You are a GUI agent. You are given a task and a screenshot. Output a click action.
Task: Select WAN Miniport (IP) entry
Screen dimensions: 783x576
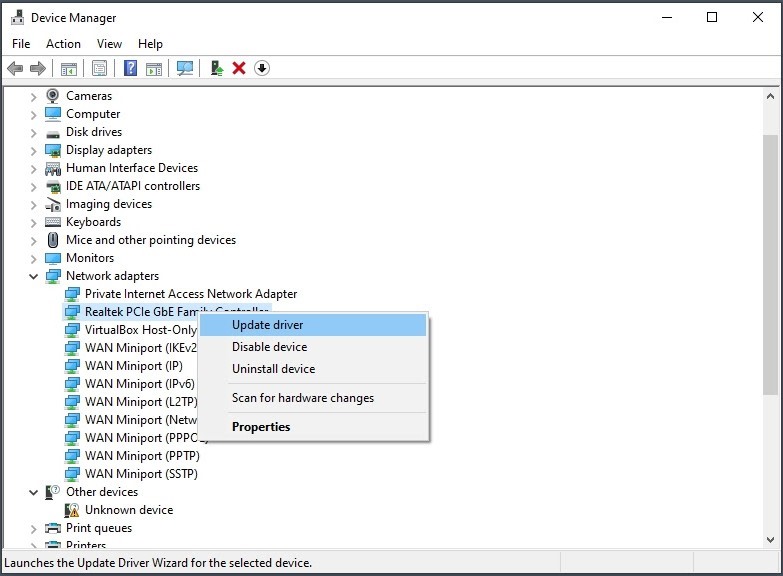pyautogui.click(x=134, y=366)
